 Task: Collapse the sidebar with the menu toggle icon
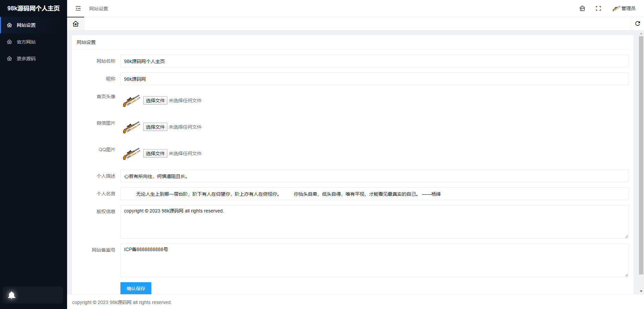[x=78, y=8]
